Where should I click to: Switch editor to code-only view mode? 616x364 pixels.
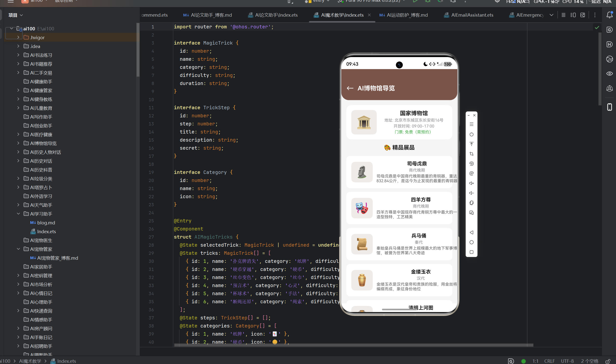click(x=564, y=15)
